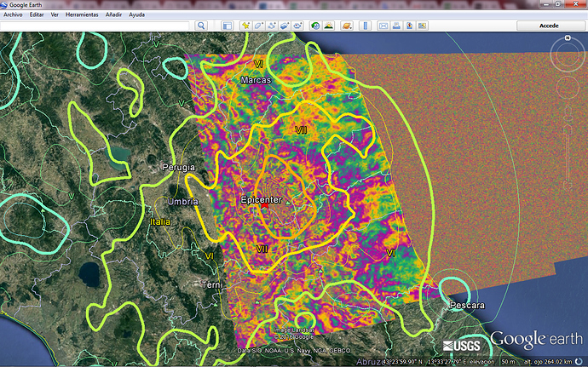Viewport: 588px width, 367px height.
Task: Toggle sunlight across the landscape icon
Action: 328,26
